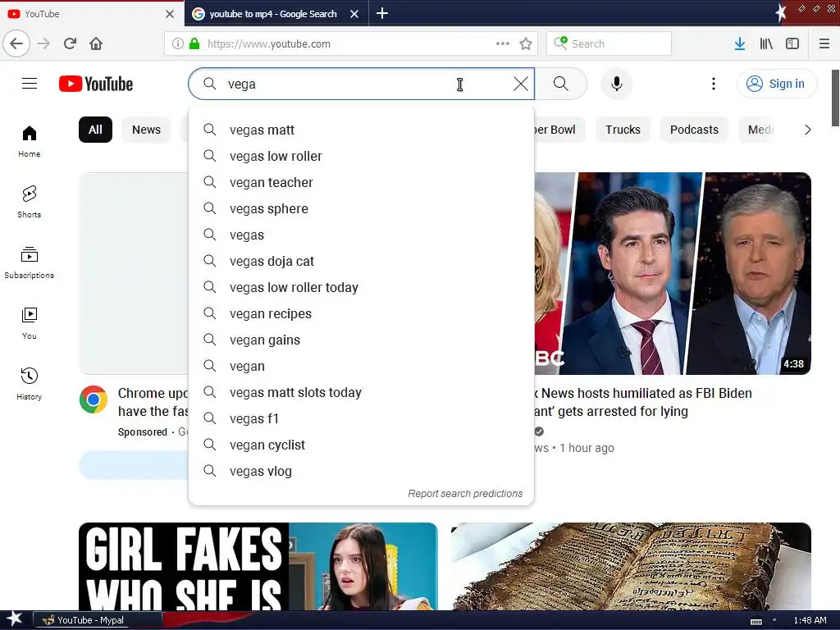Open site information icon in address bar
This screenshot has width=840, height=630.
(x=178, y=43)
